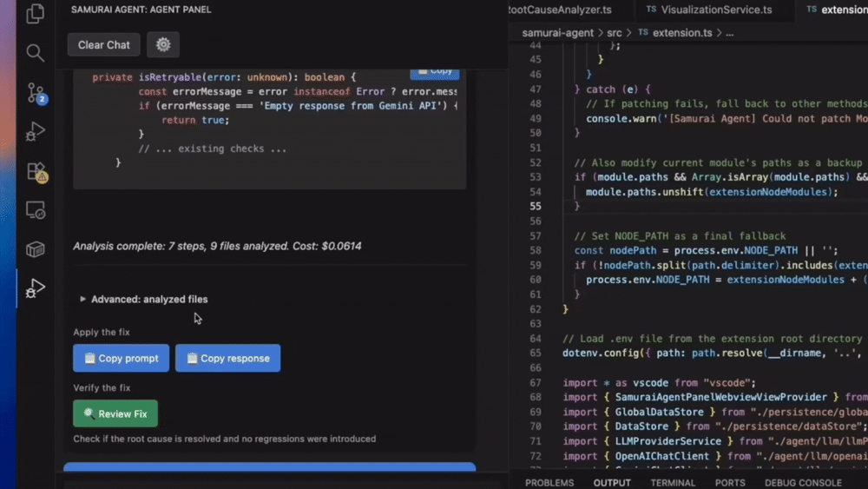This screenshot has width=868, height=489.
Task: Click the dotenv.config line in editor
Action: click(715, 353)
